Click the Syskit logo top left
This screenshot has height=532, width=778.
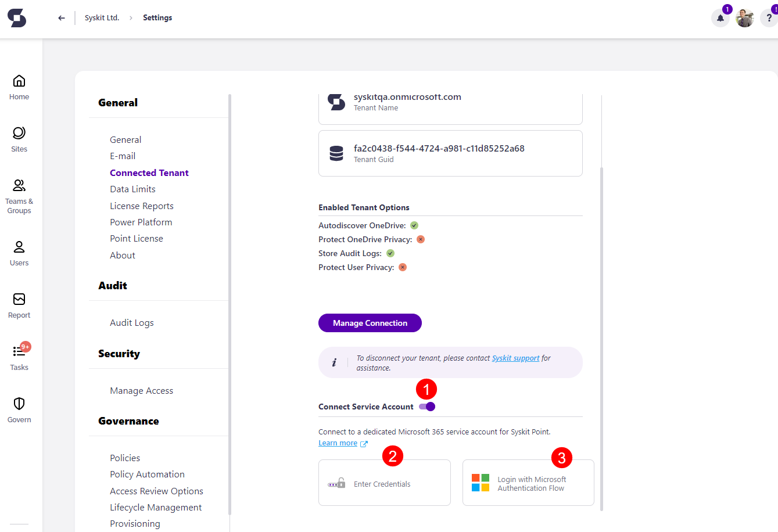click(x=16, y=18)
